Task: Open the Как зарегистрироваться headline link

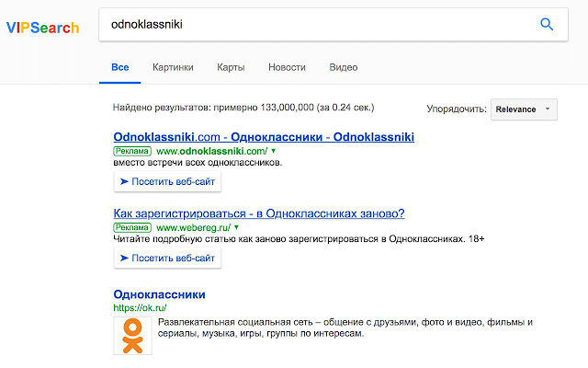Action: pyautogui.click(x=258, y=213)
